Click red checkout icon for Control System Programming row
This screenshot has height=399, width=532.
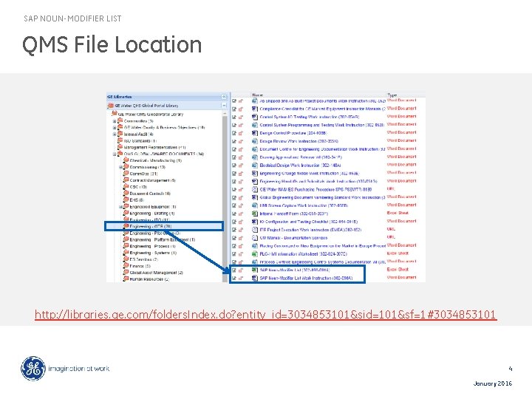(241, 125)
